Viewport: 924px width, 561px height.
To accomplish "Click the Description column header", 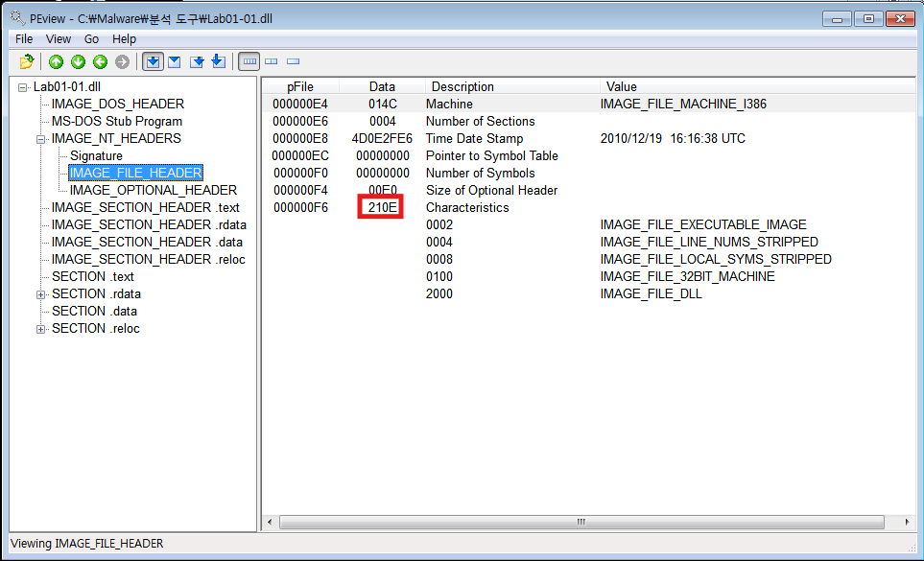I will coord(512,86).
